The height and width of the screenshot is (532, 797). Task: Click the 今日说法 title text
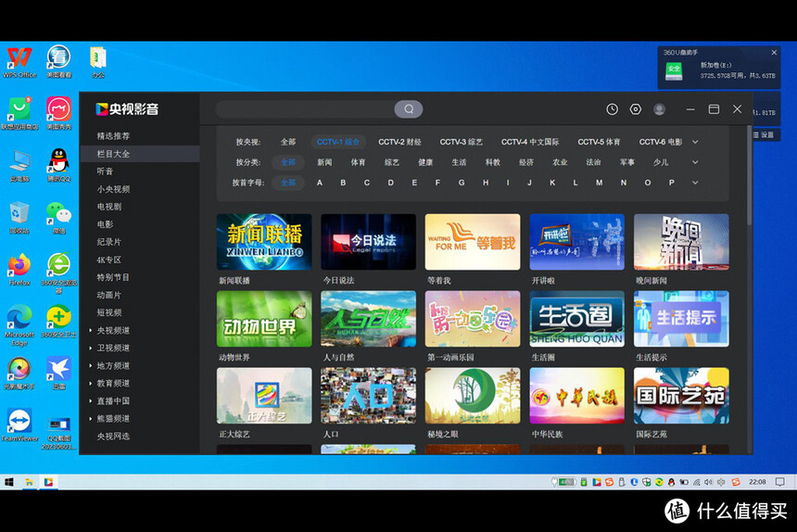[338, 281]
